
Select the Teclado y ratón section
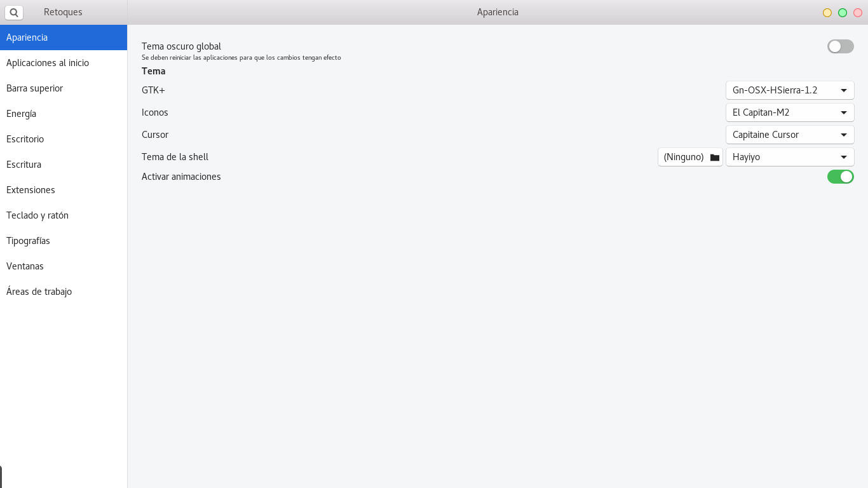click(x=64, y=215)
